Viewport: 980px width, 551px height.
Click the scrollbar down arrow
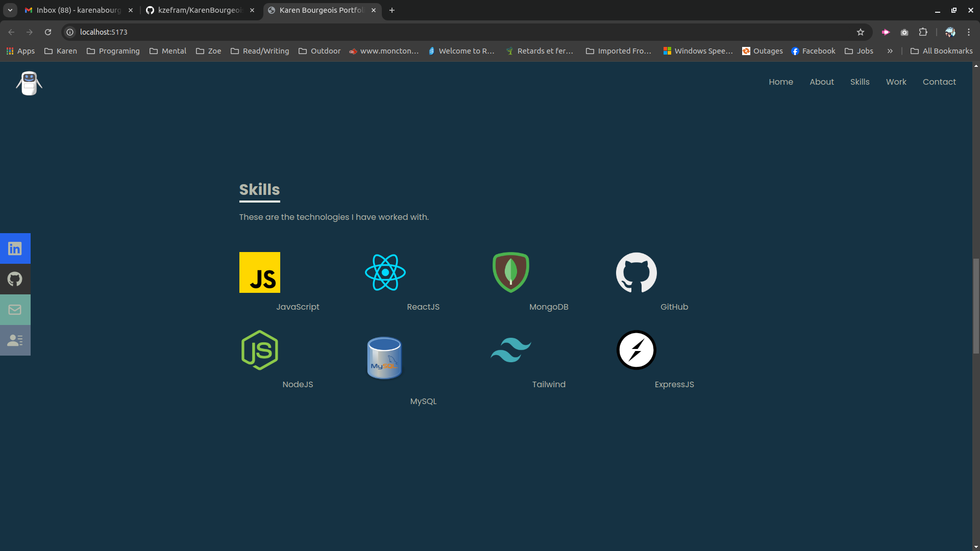(976, 547)
